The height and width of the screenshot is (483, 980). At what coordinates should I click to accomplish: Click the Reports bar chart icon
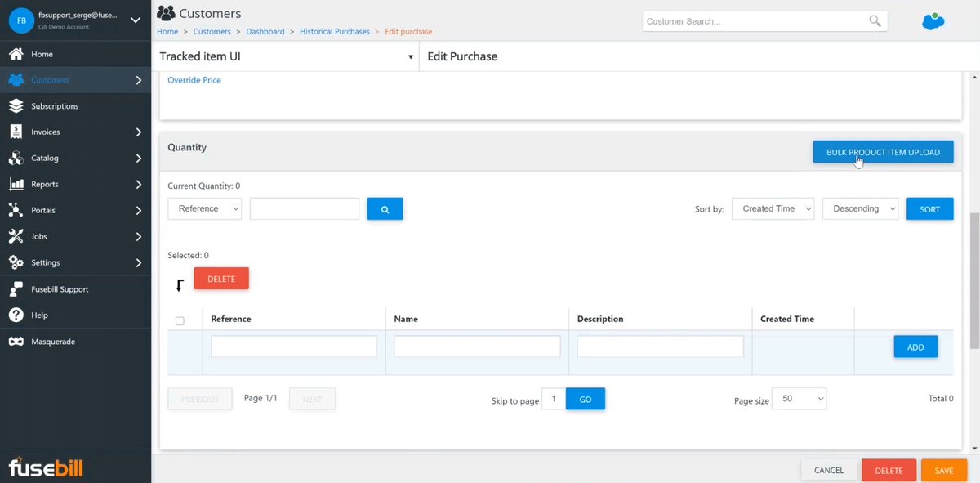[16, 184]
